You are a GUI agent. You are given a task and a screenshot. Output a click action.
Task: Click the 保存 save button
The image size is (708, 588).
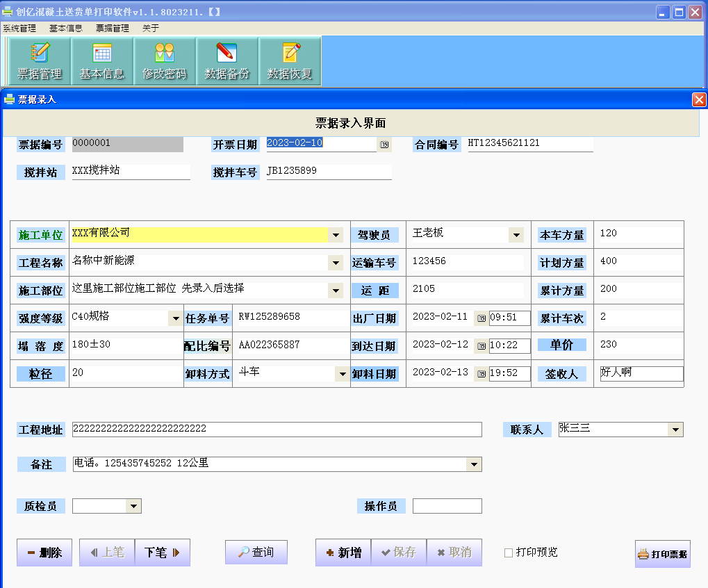click(x=399, y=553)
